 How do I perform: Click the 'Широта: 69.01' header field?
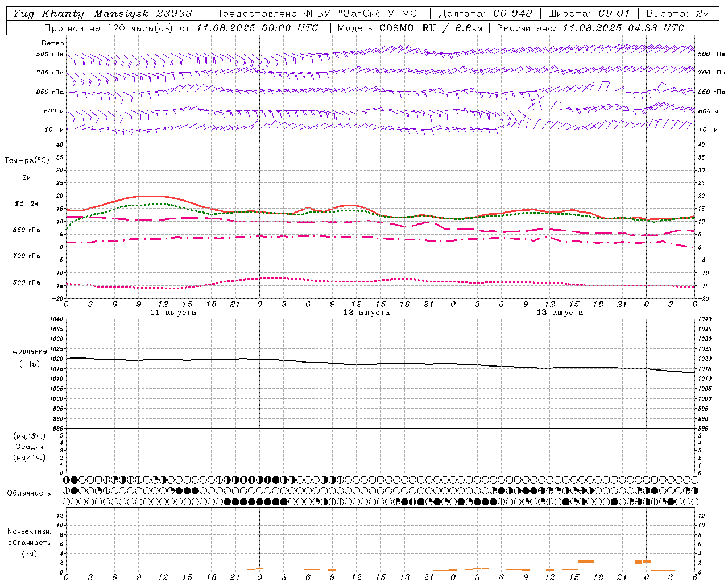(x=589, y=14)
